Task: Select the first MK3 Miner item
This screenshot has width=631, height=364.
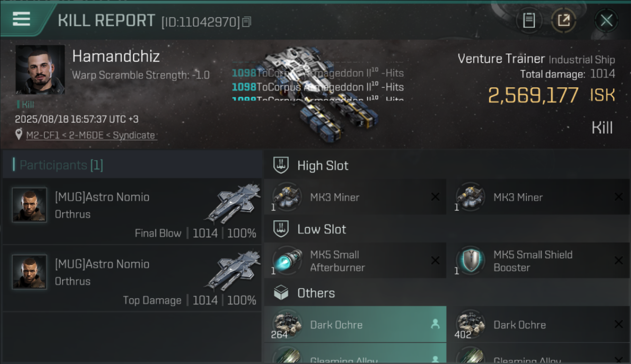Action: coord(355,197)
